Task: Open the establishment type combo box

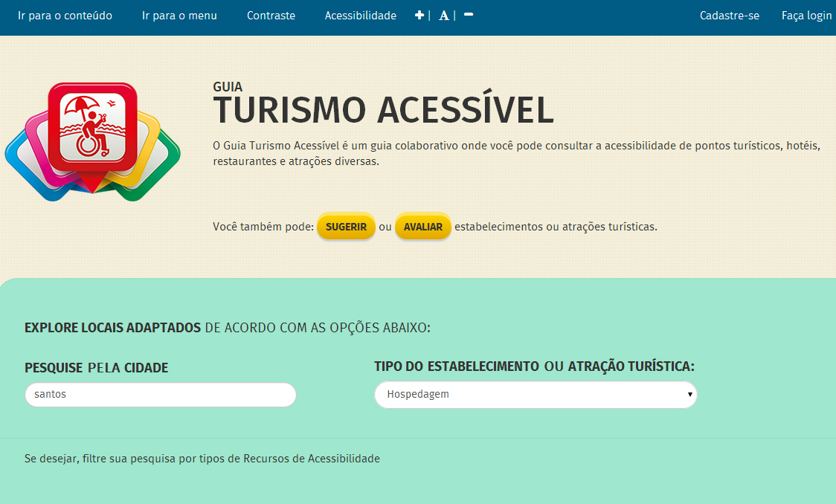Action: [536, 395]
